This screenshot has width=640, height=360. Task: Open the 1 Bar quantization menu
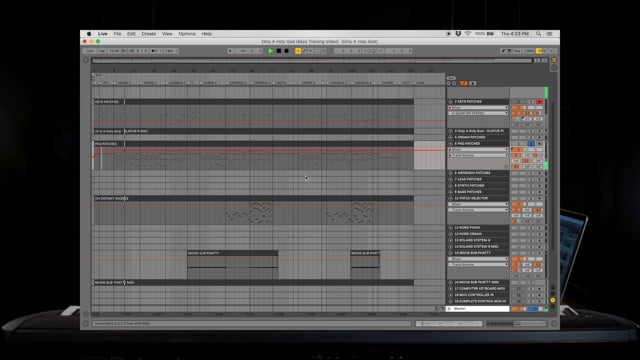point(171,51)
